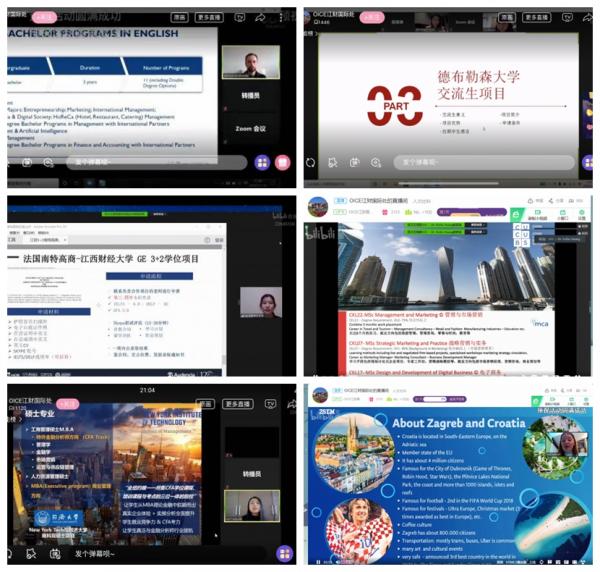Open 设置 settings icon in skyscraper stream
Image resolution: width=600 pixels, height=572 pixels.
(x=582, y=215)
